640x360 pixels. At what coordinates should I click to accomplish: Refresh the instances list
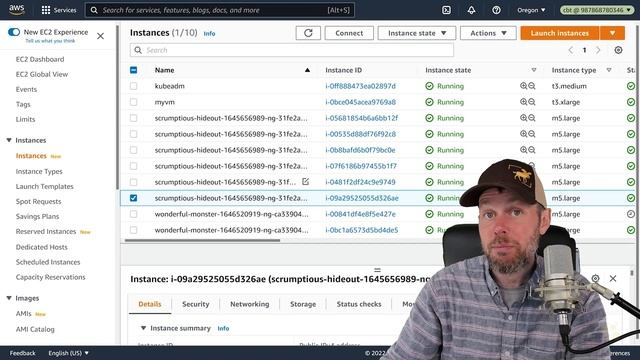[x=308, y=33]
